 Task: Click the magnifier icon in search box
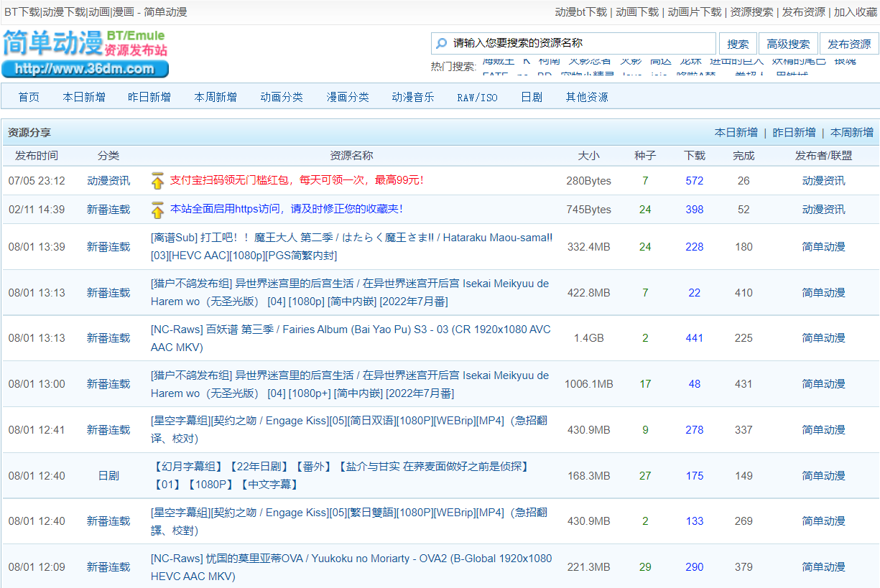pyautogui.click(x=441, y=44)
